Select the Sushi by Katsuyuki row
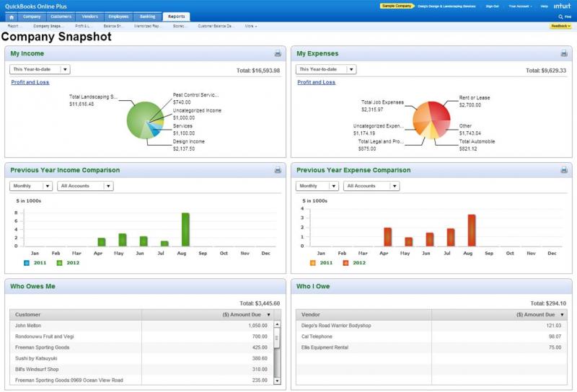This screenshot has height=392, width=577. click(142, 359)
